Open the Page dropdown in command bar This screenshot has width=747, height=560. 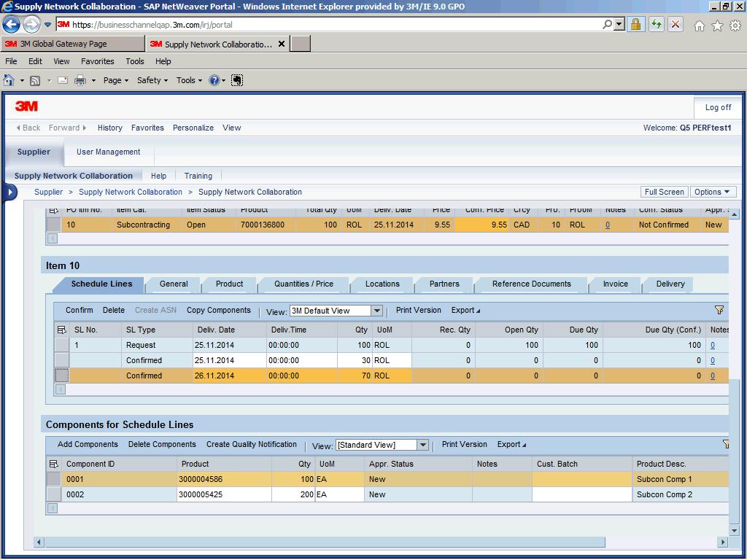coord(116,80)
